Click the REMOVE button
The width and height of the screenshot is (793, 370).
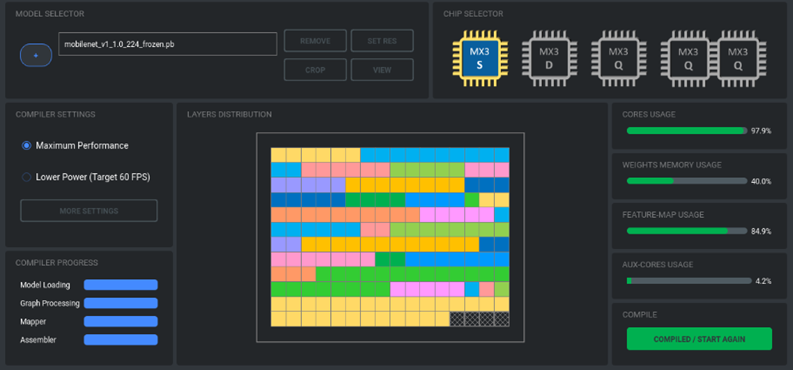click(x=315, y=41)
